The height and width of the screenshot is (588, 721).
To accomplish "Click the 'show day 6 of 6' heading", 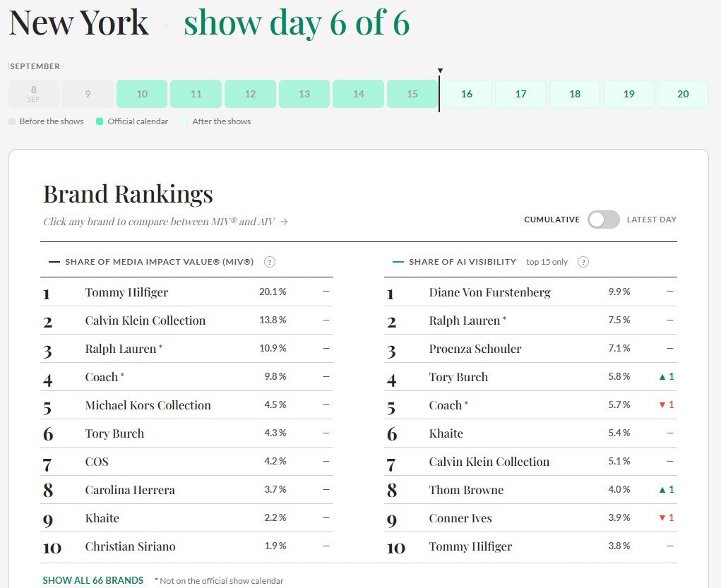I will click(297, 23).
